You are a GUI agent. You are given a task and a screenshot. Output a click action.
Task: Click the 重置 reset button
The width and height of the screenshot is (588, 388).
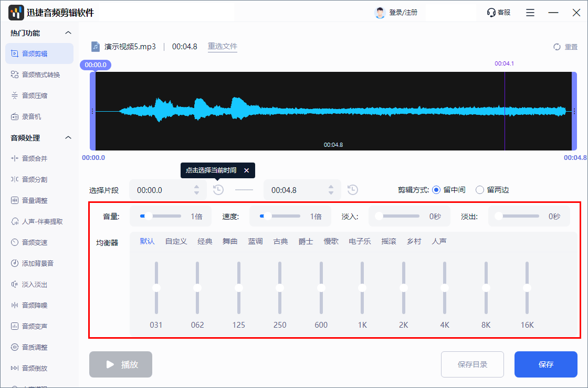coord(565,47)
